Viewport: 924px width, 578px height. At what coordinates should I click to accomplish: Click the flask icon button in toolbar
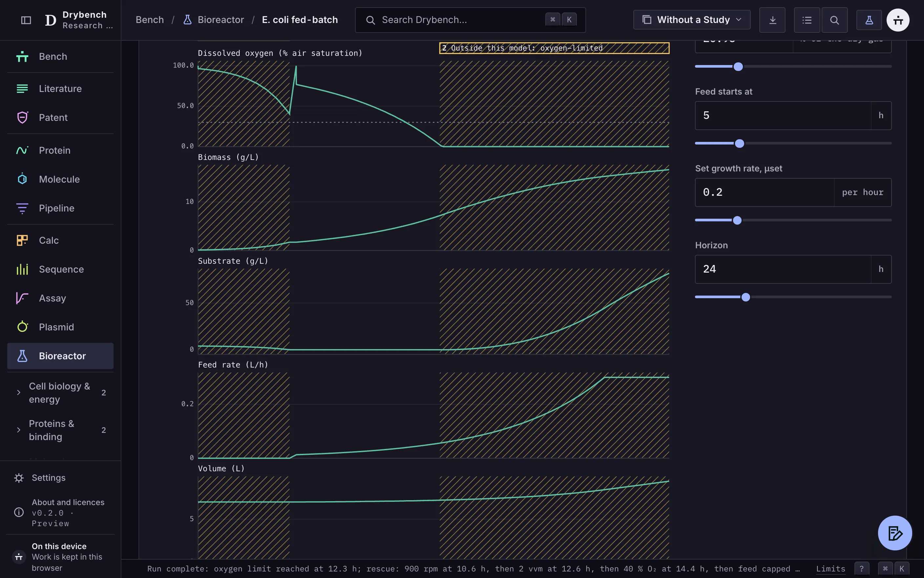point(869,20)
